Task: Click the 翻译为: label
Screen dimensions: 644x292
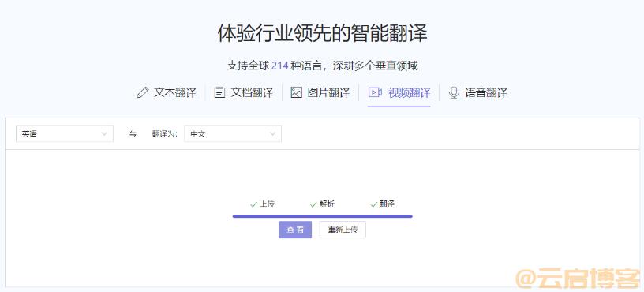Action: tap(165, 134)
